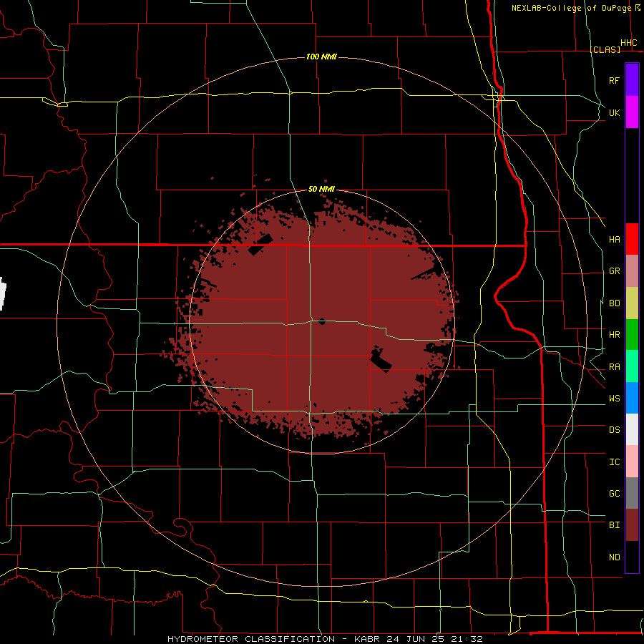Screen dimensions: 644x644
Task: Click the 24 JUN 25 date text
Action: pyautogui.click(x=415, y=639)
